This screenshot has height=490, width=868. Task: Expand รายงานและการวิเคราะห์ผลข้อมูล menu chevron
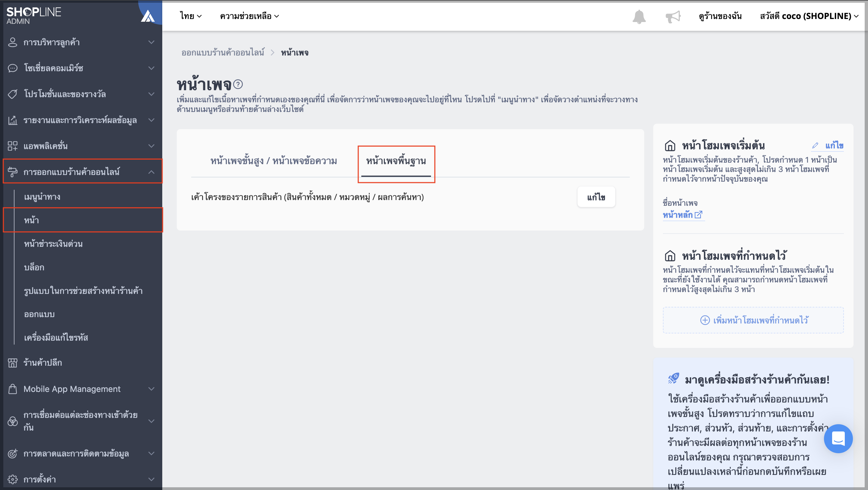pos(151,120)
